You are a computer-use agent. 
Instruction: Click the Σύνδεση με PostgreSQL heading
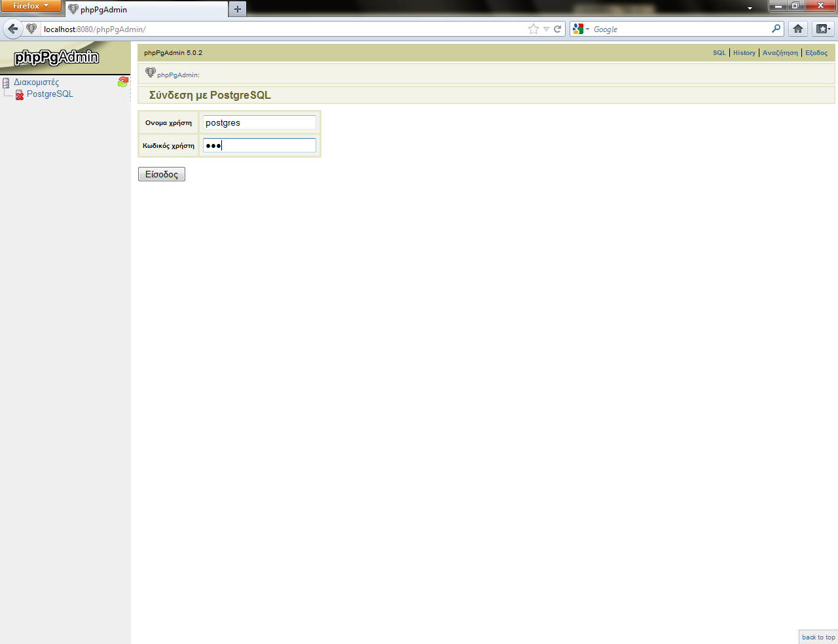[x=210, y=96]
